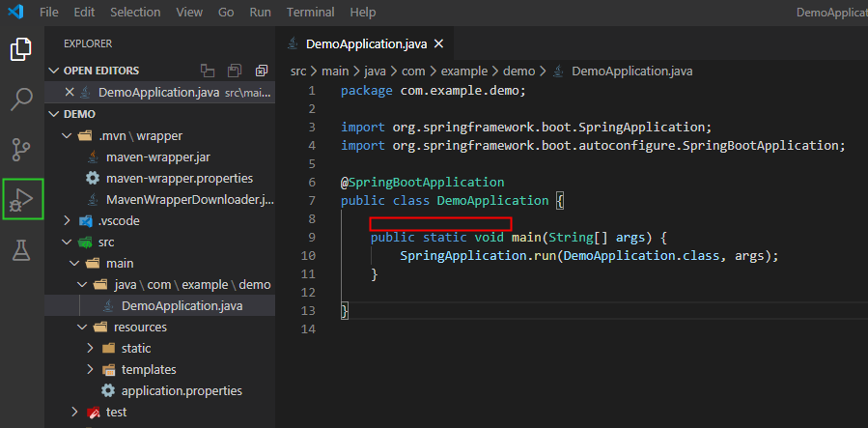Click 'DemoApplication.java' in the breadcrumb
Viewport: 868px width, 428px height.
coord(632,71)
